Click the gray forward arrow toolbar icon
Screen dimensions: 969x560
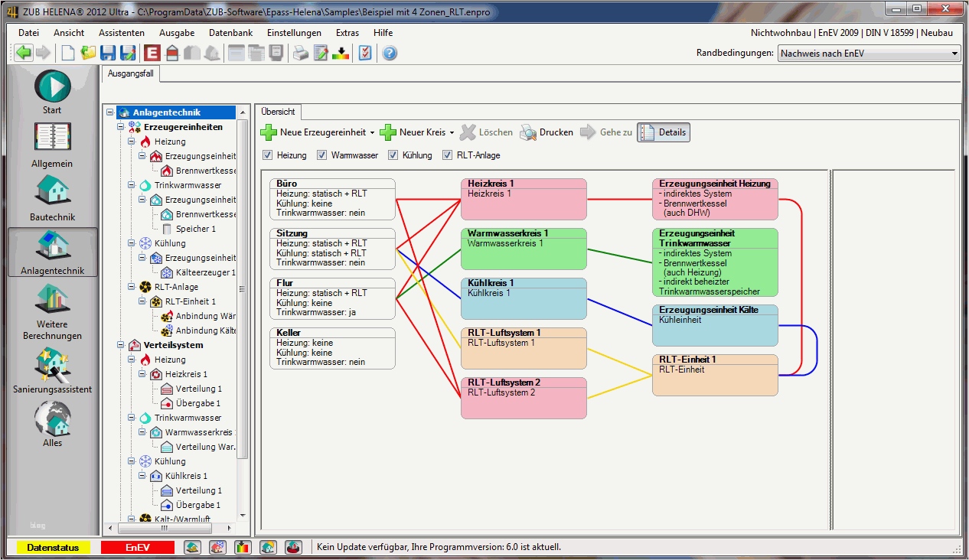tap(43, 53)
